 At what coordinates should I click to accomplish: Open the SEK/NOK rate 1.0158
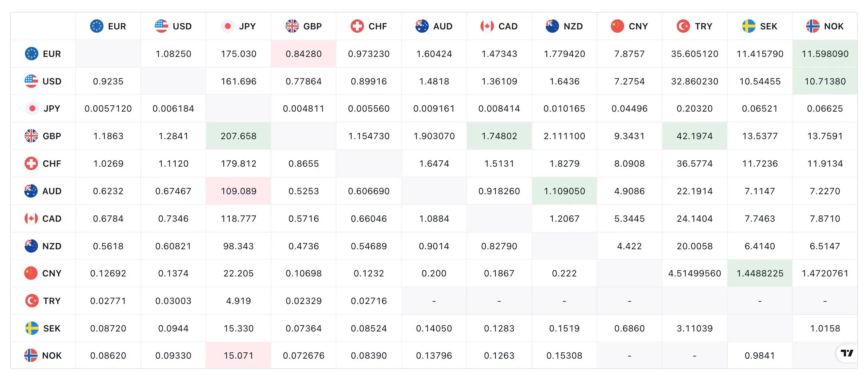pos(825,328)
